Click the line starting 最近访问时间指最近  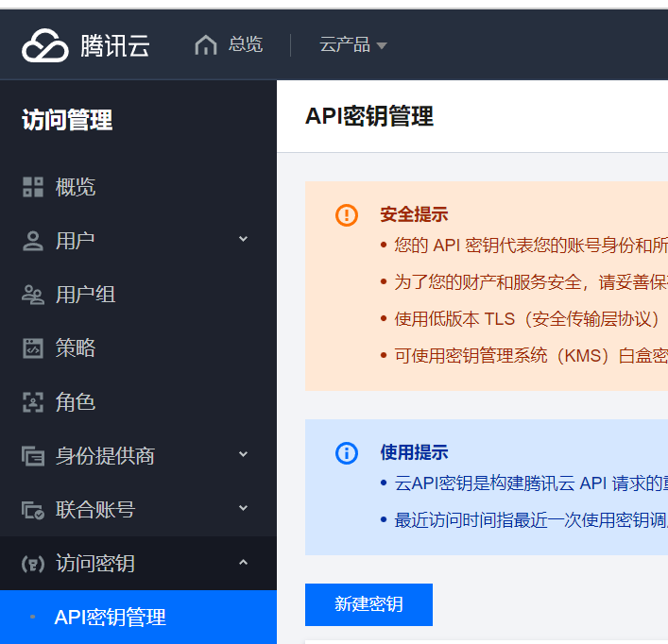[531, 520]
